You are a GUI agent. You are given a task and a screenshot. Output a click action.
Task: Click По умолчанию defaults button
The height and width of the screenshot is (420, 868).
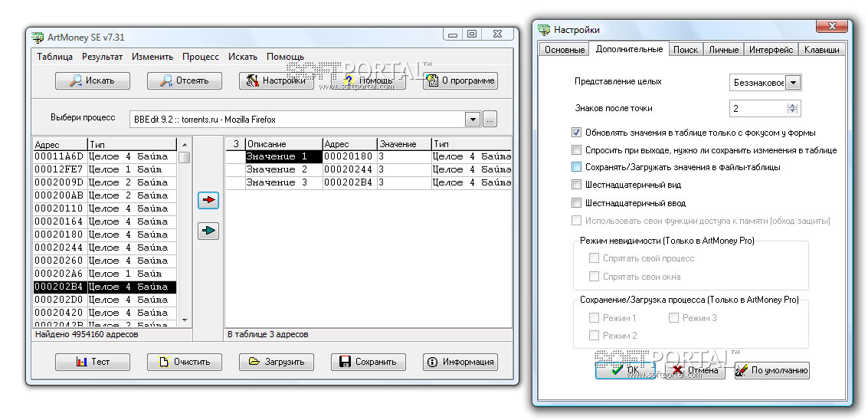coord(771,370)
